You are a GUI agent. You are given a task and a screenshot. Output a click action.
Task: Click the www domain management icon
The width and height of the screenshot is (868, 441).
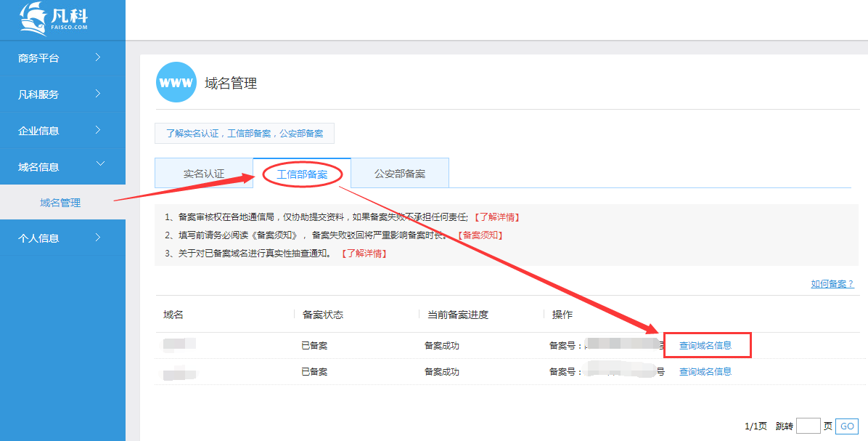click(176, 81)
